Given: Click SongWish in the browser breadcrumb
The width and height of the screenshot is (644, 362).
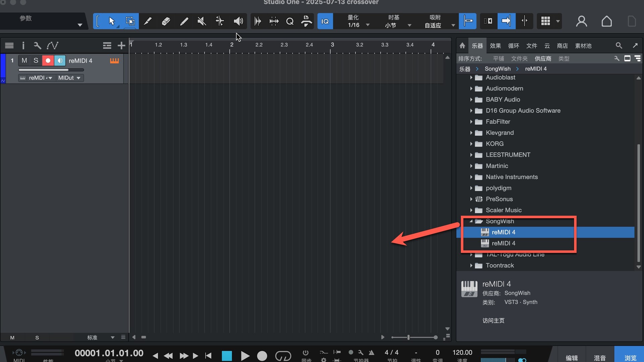Looking at the screenshot, I should point(497,69).
